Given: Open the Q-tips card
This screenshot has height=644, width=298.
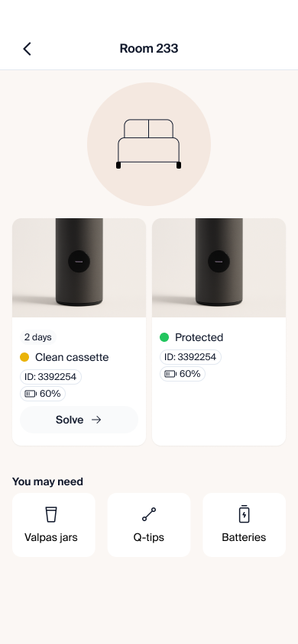Looking at the screenshot, I should pyautogui.click(x=149, y=525).
